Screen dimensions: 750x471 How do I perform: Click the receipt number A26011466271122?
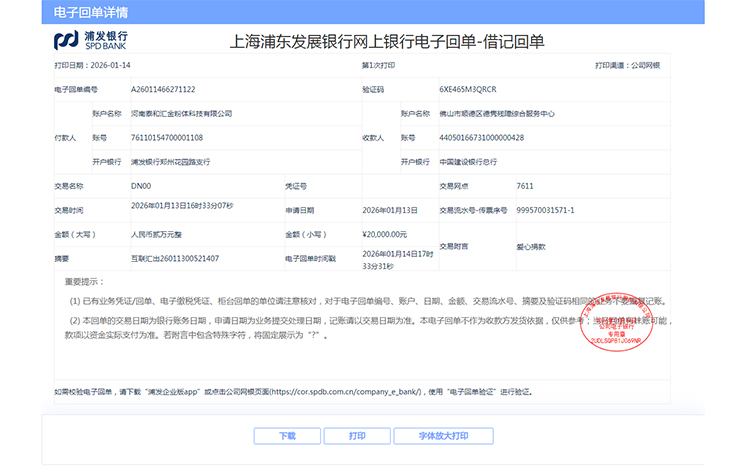pos(163,89)
